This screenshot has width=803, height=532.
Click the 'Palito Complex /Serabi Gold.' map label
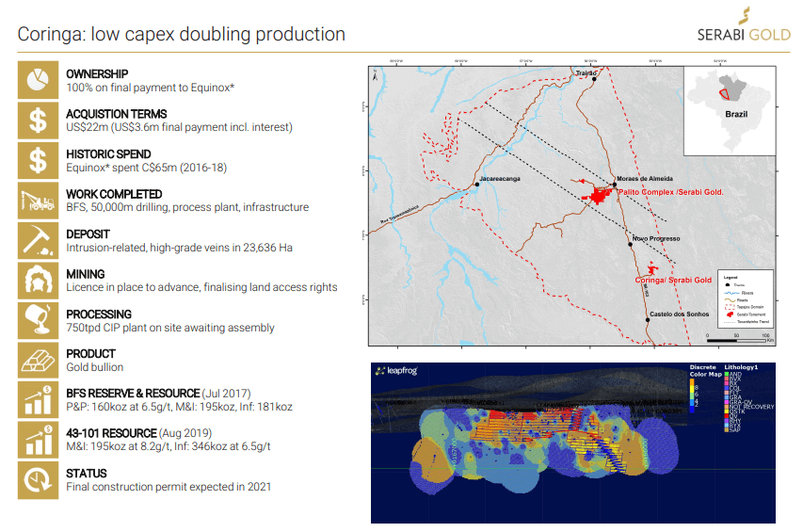tap(671, 192)
